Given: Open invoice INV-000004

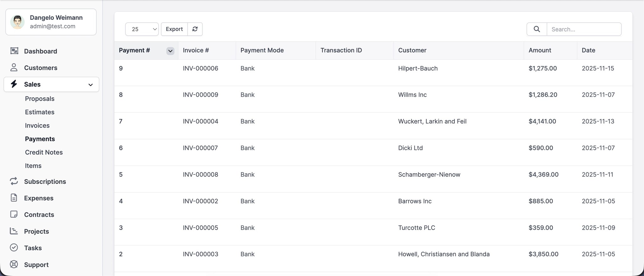Looking at the screenshot, I should click(201, 121).
